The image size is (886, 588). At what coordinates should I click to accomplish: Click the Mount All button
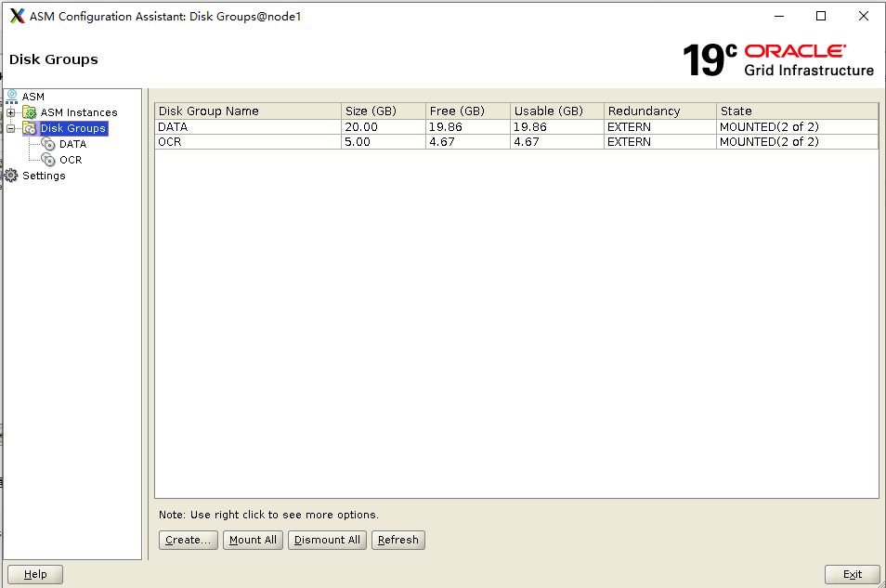click(253, 540)
